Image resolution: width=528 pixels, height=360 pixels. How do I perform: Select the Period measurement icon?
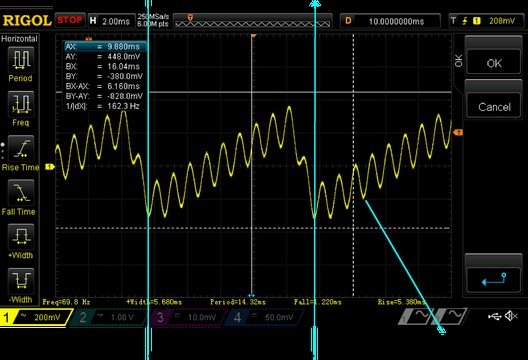click(21, 60)
